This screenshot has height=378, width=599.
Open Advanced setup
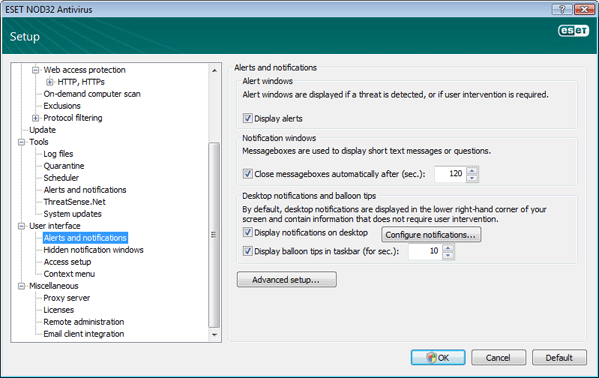287,280
